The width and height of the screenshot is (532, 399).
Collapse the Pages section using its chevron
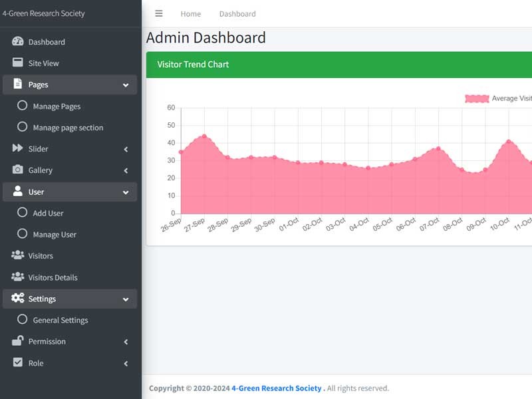pos(125,84)
